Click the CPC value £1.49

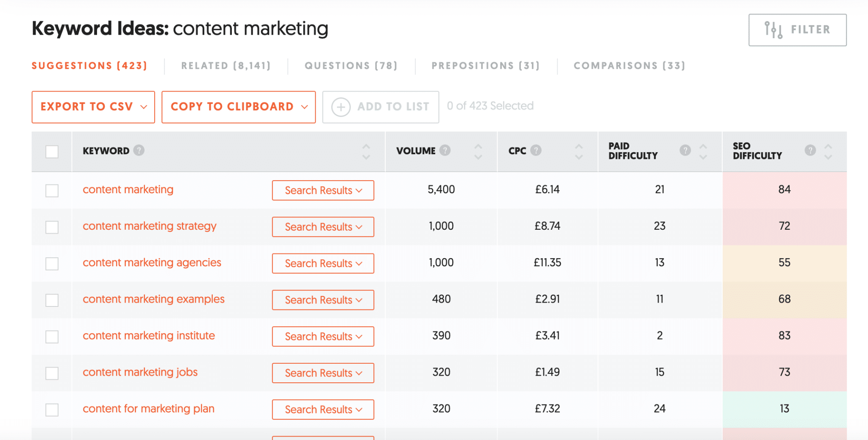pyautogui.click(x=547, y=372)
